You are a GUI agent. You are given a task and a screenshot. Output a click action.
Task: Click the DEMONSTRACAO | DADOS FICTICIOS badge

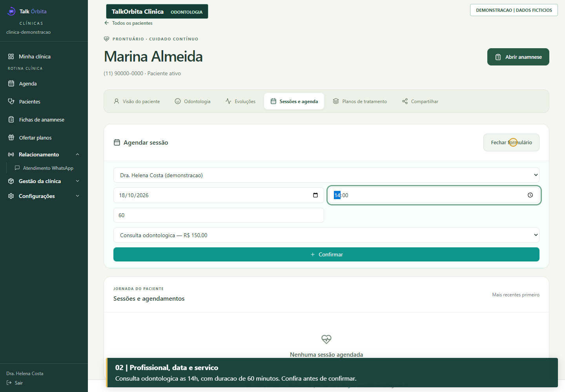coord(514,10)
